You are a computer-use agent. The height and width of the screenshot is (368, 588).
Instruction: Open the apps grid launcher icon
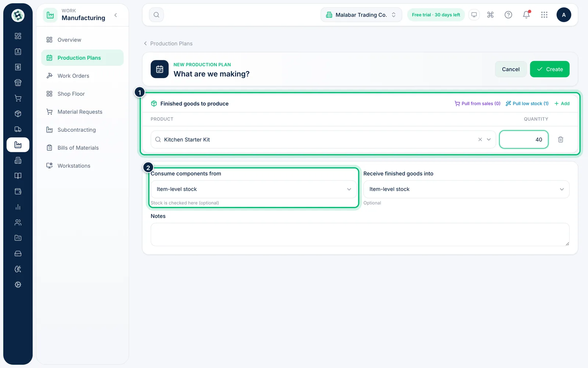[544, 15]
